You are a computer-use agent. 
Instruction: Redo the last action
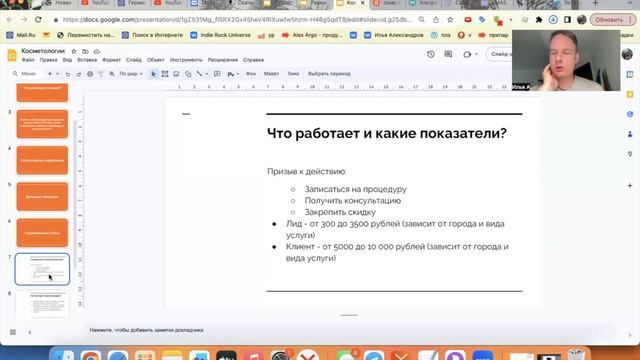(79, 74)
